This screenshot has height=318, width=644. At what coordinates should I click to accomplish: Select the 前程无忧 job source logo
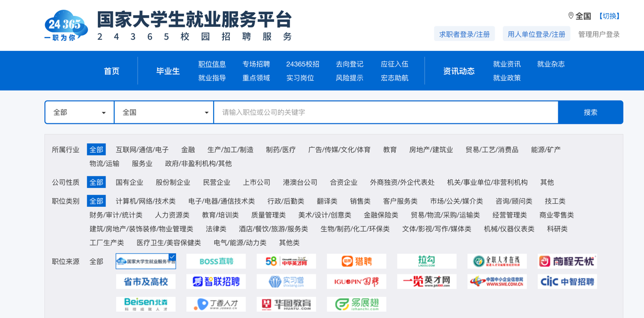click(x=567, y=261)
